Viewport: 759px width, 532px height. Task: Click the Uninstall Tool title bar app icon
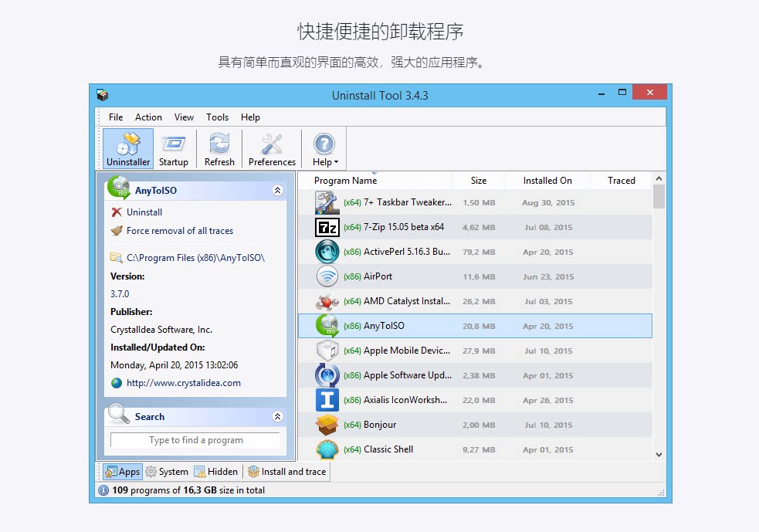(x=102, y=95)
